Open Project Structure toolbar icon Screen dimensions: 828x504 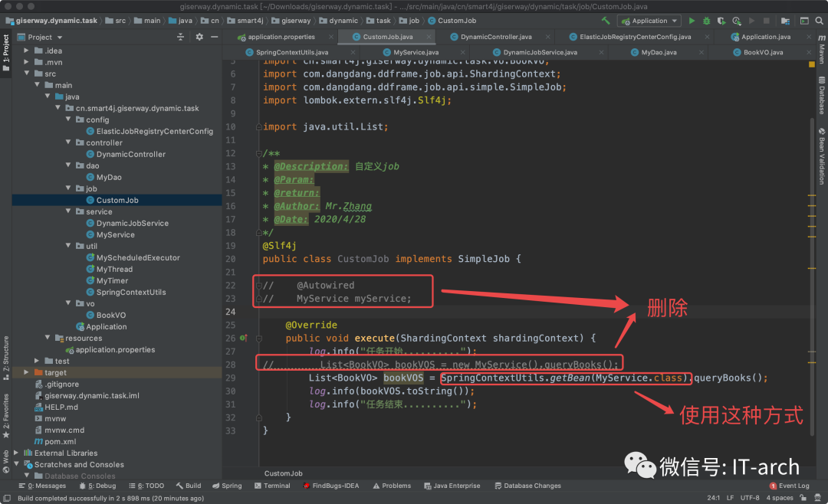point(785,21)
